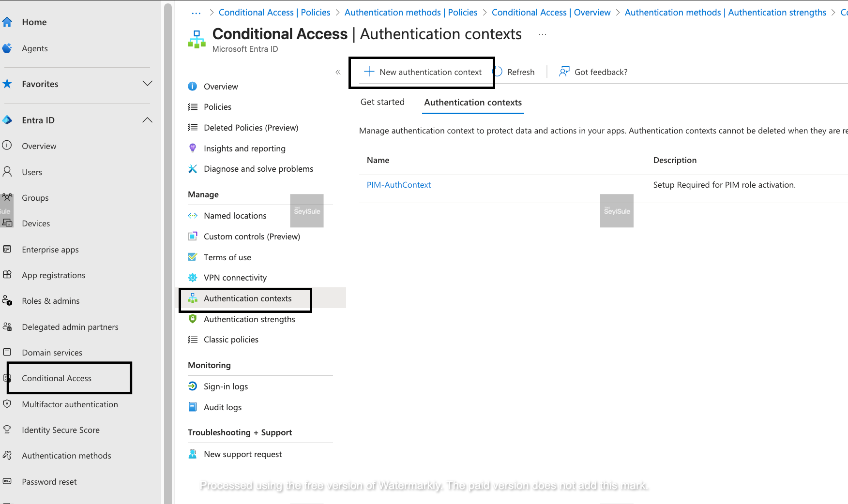Click the Enterprise apps icon
The width and height of the screenshot is (848, 504).
(x=7, y=249)
